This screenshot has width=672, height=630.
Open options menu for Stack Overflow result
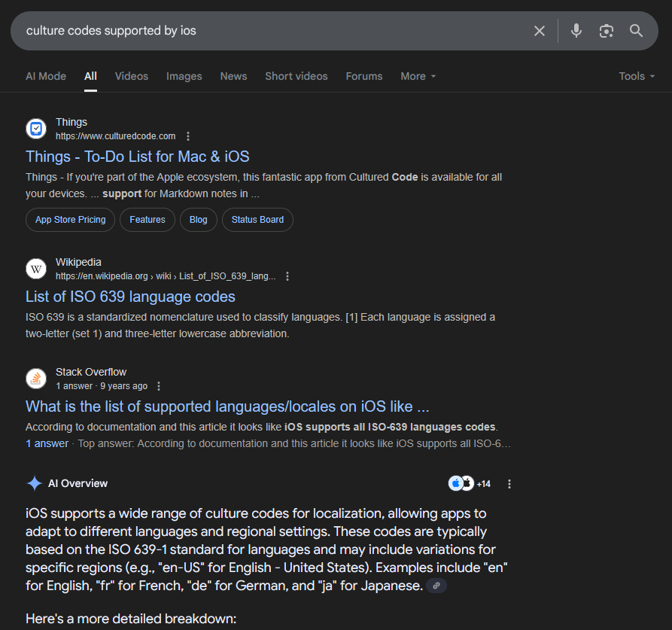click(x=159, y=386)
